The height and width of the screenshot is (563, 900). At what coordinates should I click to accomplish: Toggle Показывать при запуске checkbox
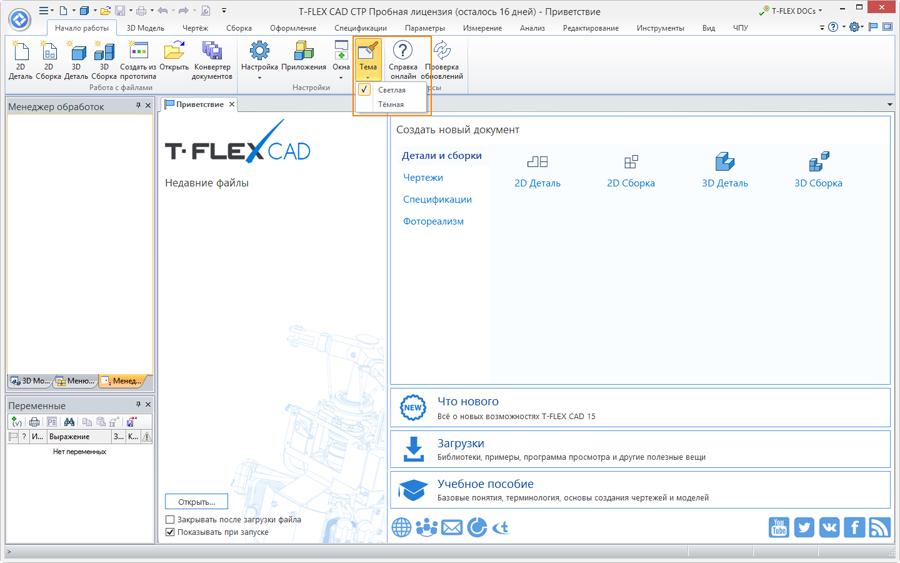click(170, 532)
